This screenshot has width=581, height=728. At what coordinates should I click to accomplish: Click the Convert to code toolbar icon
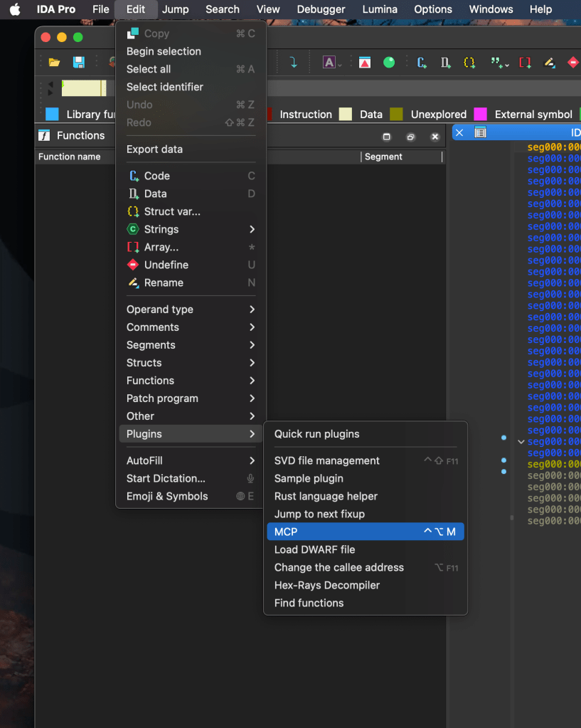point(422,63)
